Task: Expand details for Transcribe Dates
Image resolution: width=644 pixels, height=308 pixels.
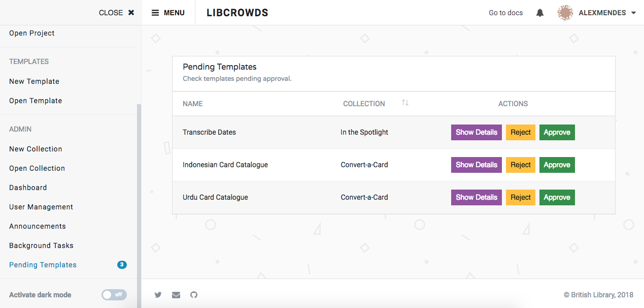Action: pyautogui.click(x=476, y=132)
